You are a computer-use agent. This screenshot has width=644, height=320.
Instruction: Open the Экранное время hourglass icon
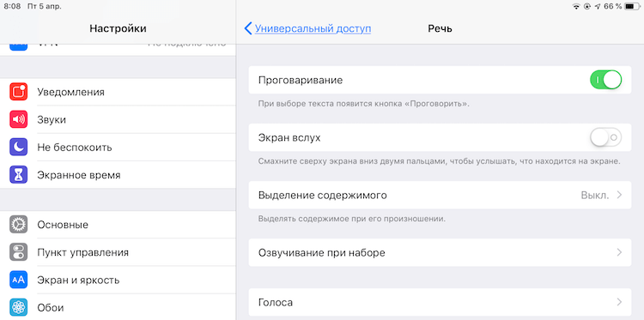click(19, 175)
